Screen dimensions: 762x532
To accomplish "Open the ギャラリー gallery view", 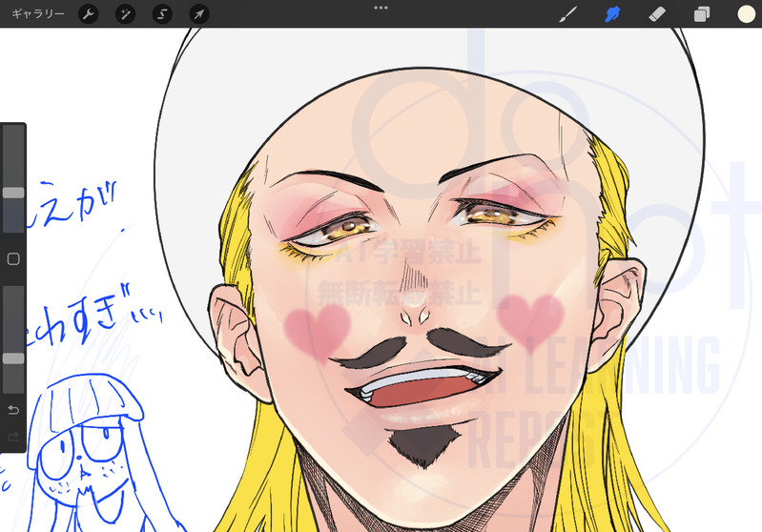I will [x=38, y=14].
